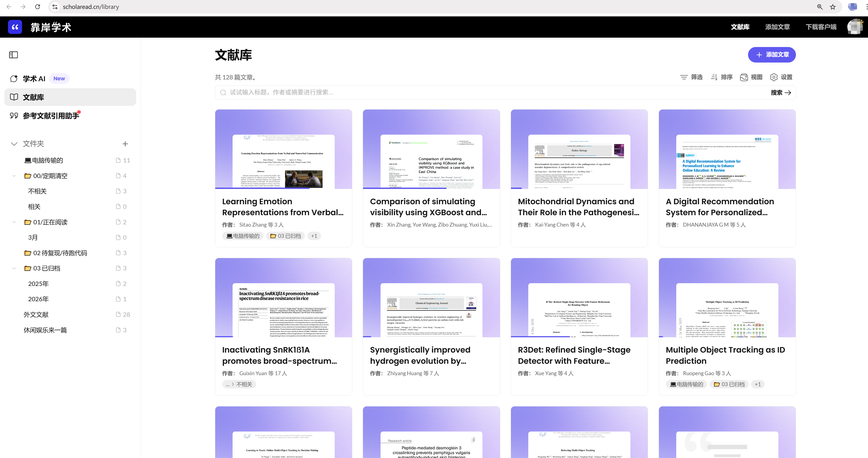Click the browser zoom magnifier icon
The image size is (868, 458).
(x=820, y=7)
